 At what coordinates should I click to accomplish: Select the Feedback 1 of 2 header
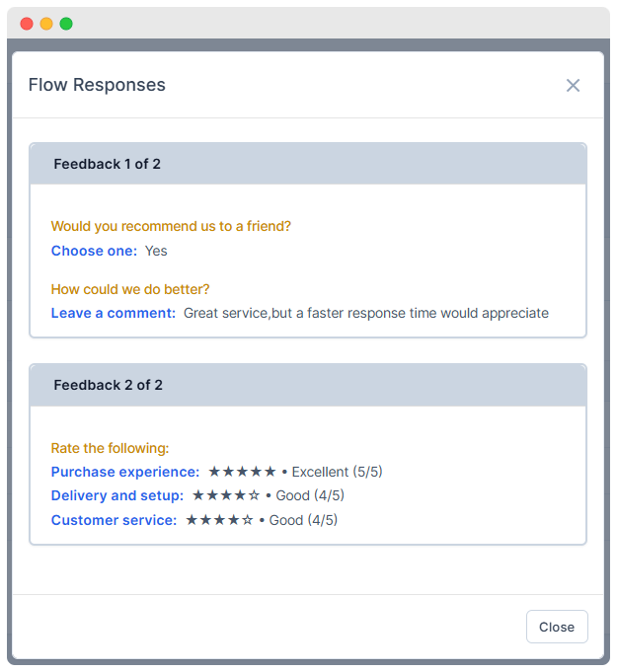[107, 164]
